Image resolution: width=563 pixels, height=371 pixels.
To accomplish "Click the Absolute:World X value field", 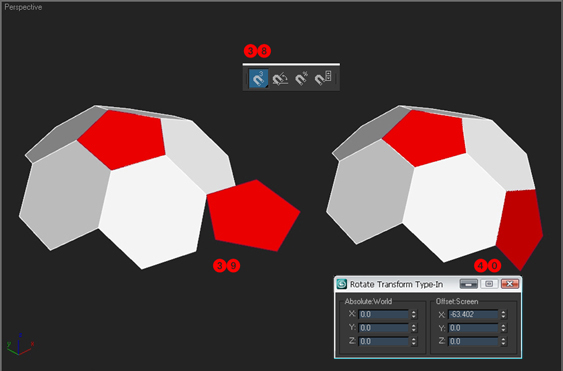I will [x=383, y=315].
